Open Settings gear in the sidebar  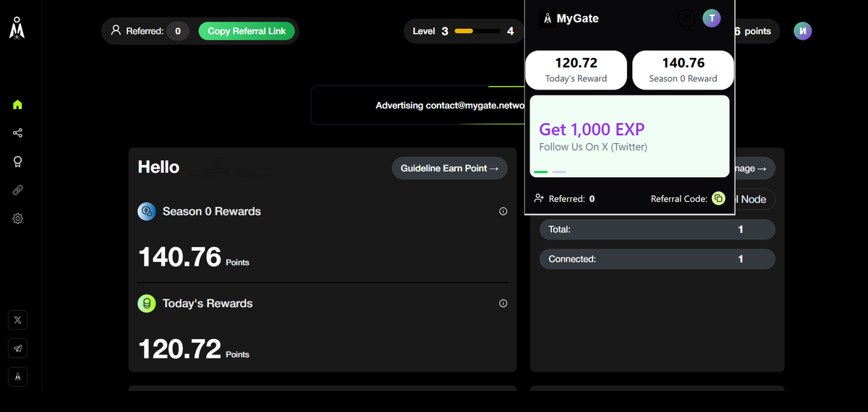click(x=17, y=218)
